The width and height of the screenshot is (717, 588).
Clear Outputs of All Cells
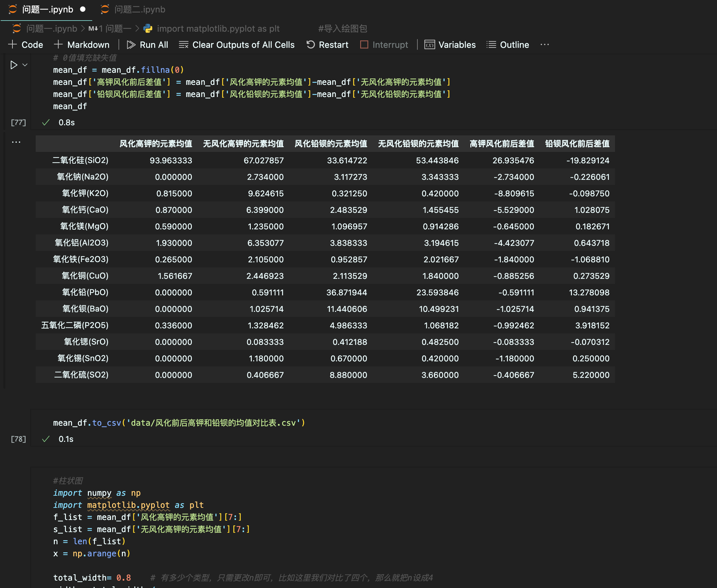[x=237, y=45]
